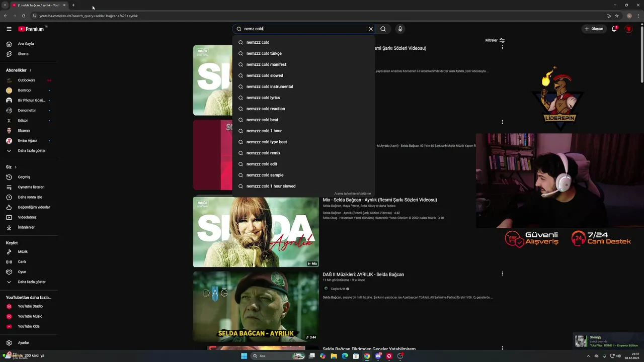Screen dimensions: 644x362
Task: Open the Filtreler search filters
Action: point(495,40)
